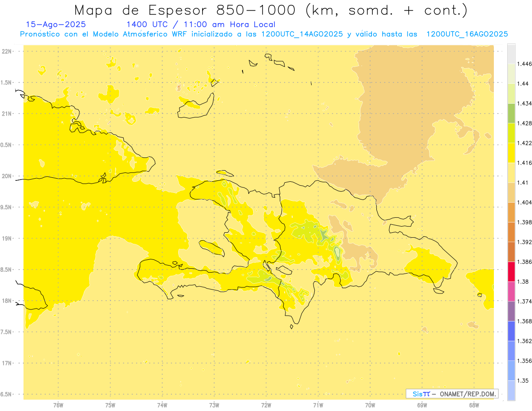Click the '1400 UTC / 11:00 am Hora Local' time label
This screenshot has height=411, width=532.
(201, 25)
